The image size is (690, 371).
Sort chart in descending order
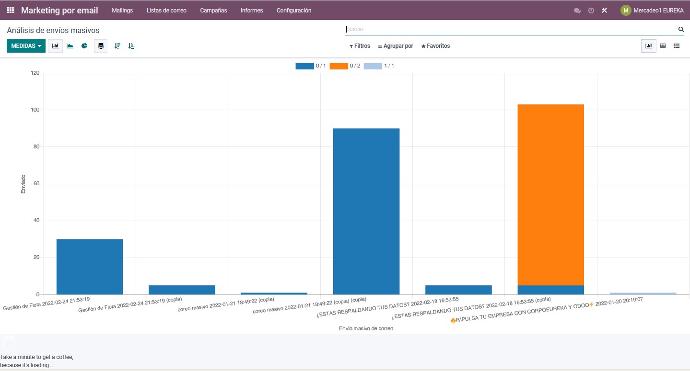coord(117,46)
